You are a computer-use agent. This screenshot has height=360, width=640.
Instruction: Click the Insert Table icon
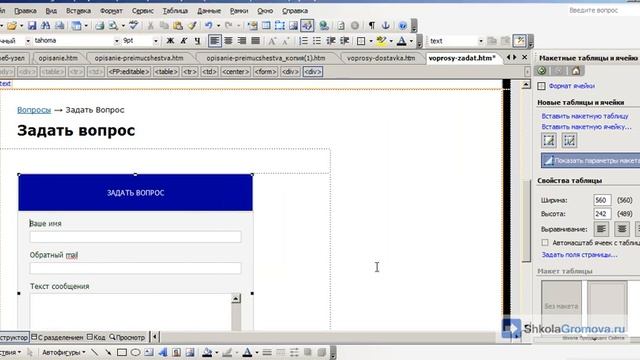(266, 26)
